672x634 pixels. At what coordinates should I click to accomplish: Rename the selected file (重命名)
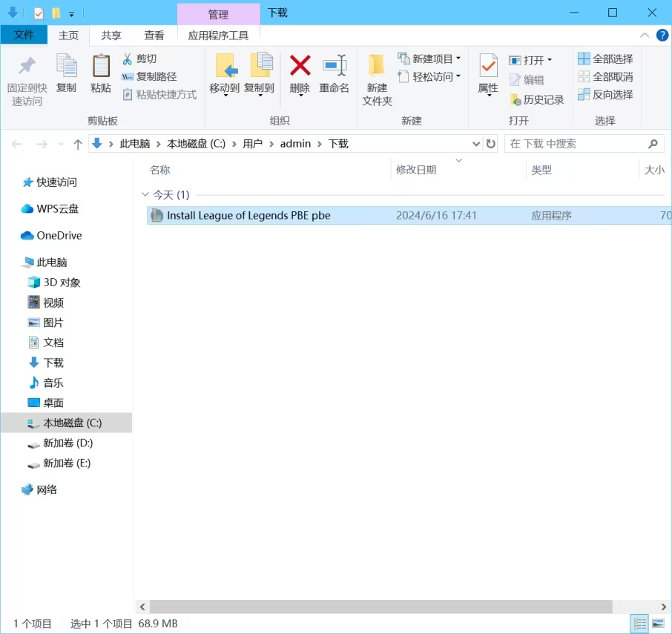335,73
